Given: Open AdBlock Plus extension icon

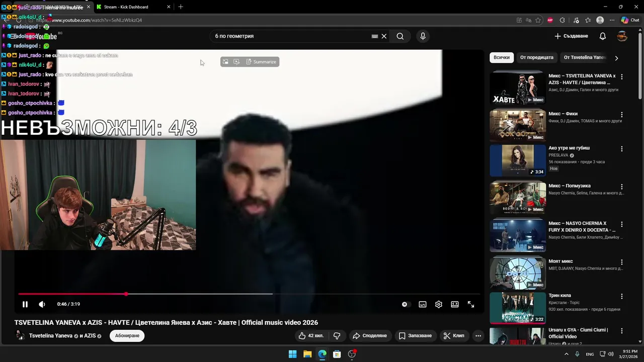Looking at the screenshot, I should 550,20.
